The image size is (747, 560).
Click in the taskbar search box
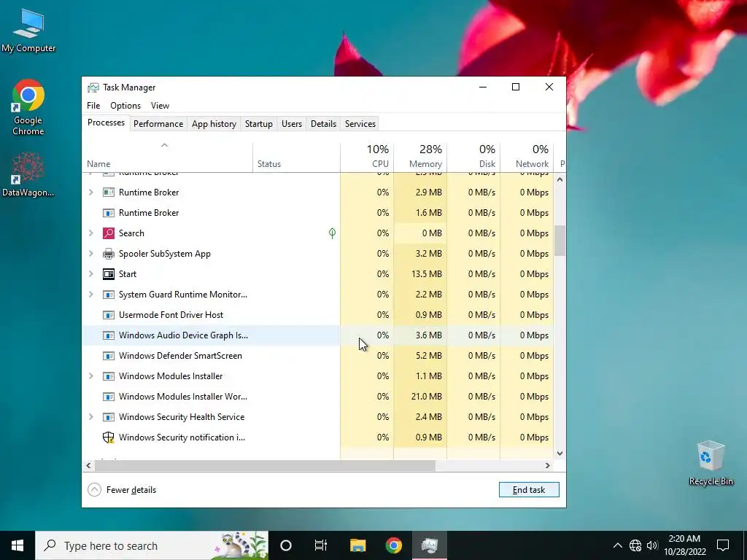152,545
